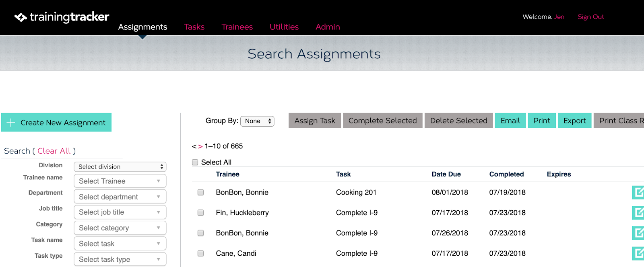This screenshot has width=644, height=267.
Task: Open edit icon for Fin, Huckleberry row
Action: point(638,213)
